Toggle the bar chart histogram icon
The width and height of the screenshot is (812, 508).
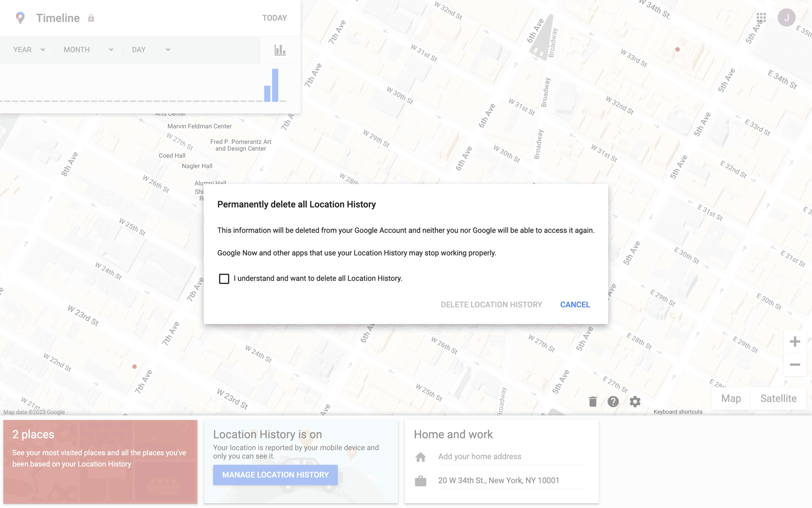pos(280,50)
